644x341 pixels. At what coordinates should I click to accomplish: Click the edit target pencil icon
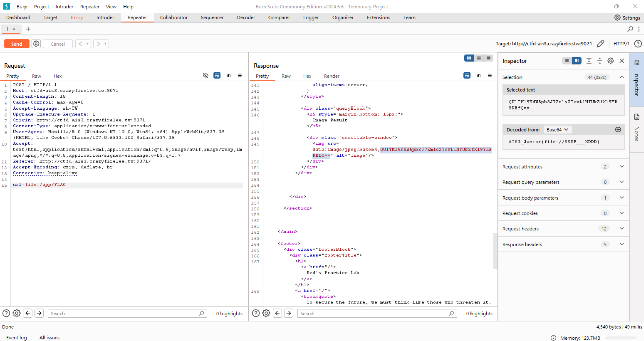(600, 44)
